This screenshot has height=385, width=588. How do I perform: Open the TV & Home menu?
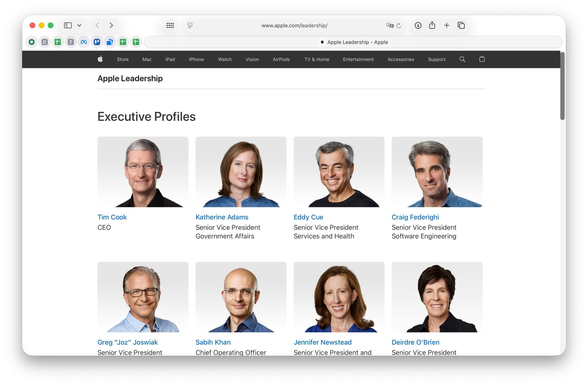click(317, 59)
